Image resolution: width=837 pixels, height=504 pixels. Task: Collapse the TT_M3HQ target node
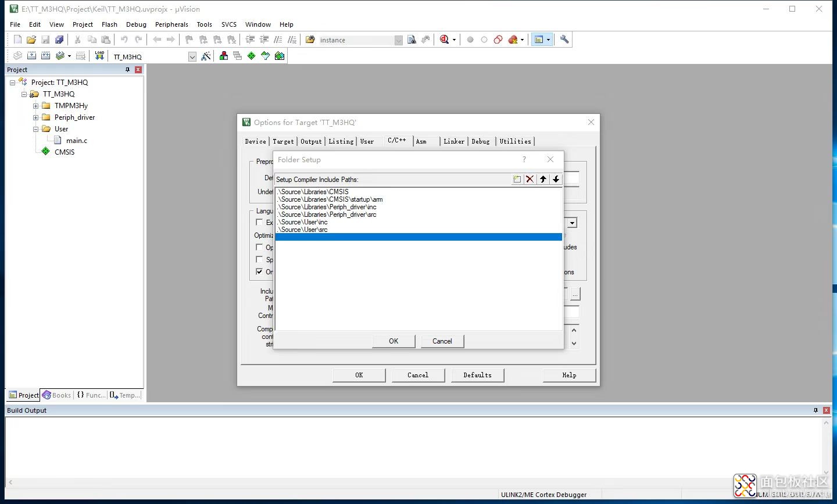coord(24,94)
